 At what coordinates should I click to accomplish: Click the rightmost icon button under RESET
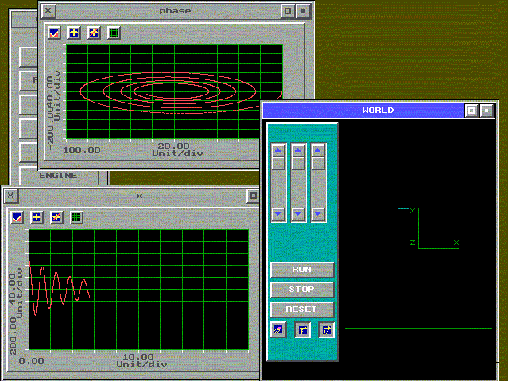pos(327,330)
